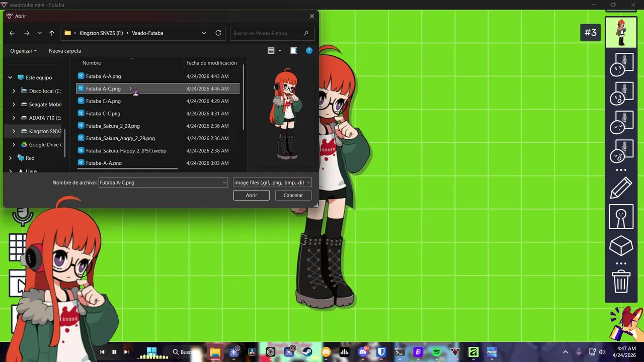This screenshot has width=644, height=362.
Task: Expand the ADATA 710 drive node
Action: pyautogui.click(x=14, y=118)
